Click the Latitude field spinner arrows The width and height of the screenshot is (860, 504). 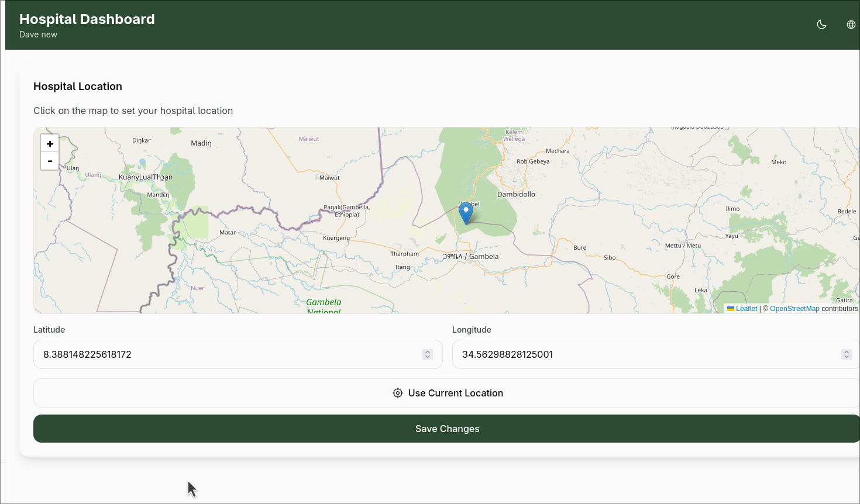click(428, 354)
